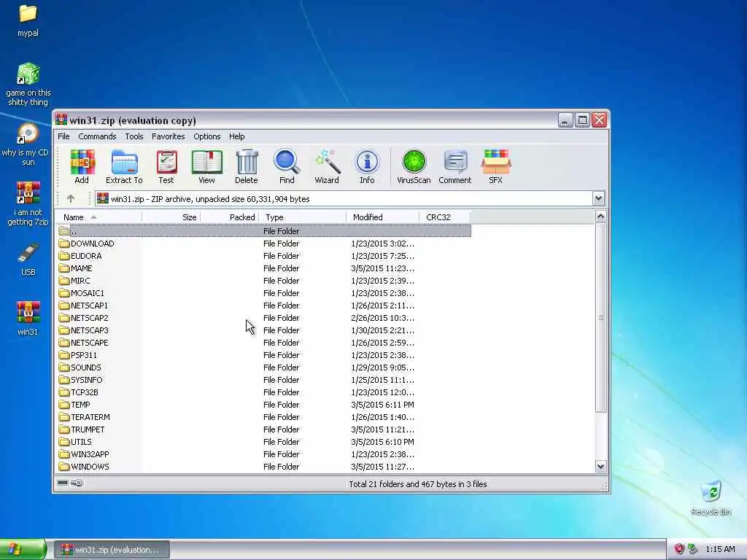The height and width of the screenshot is (560, 747).
Task: Select 'i am not getting 7zip' shortcut
Action: tap(28, 204)
